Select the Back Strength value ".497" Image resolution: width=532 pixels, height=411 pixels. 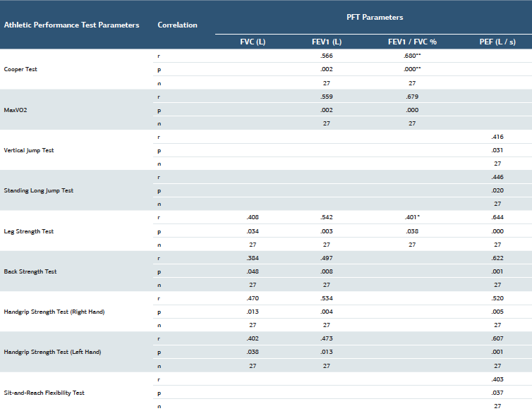tap(327, 258)
